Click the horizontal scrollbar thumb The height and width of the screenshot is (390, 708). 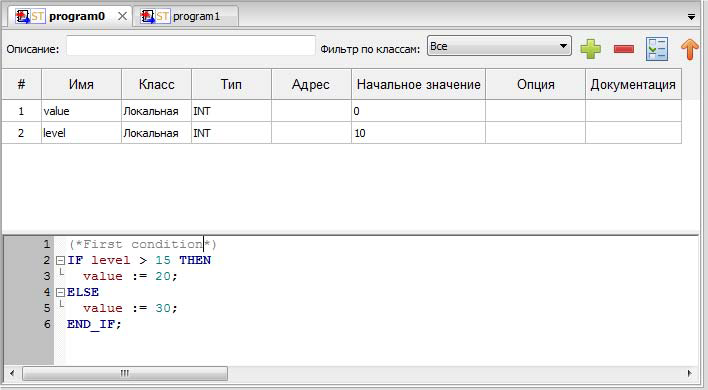[x=125, y=373]
